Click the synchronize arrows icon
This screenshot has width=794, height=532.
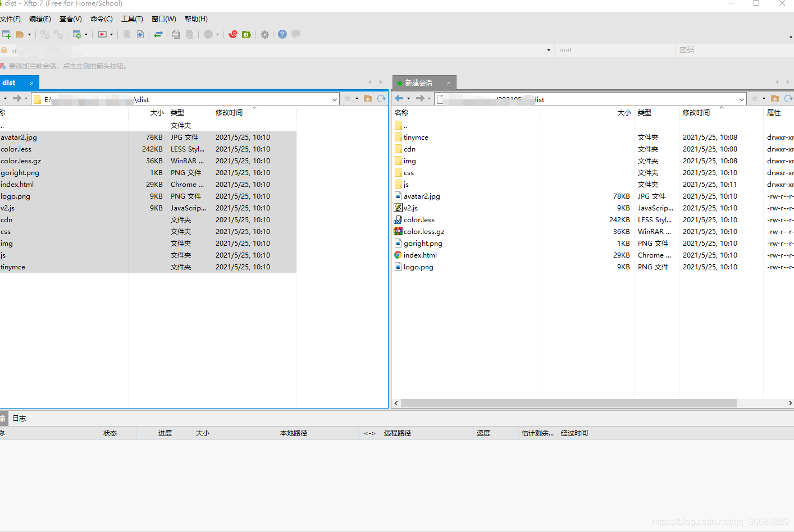[158, 34]
